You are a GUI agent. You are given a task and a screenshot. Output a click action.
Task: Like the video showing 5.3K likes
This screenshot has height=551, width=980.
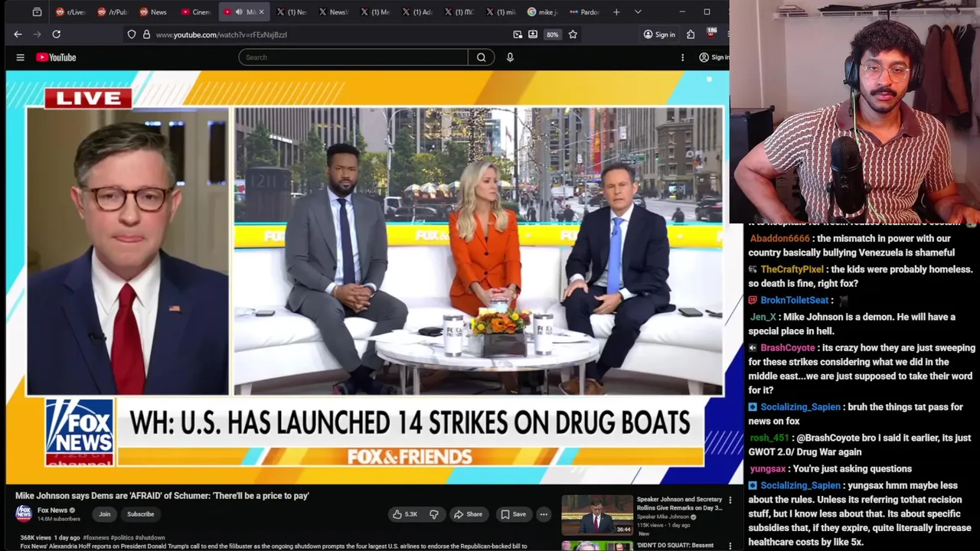[405, 514]
